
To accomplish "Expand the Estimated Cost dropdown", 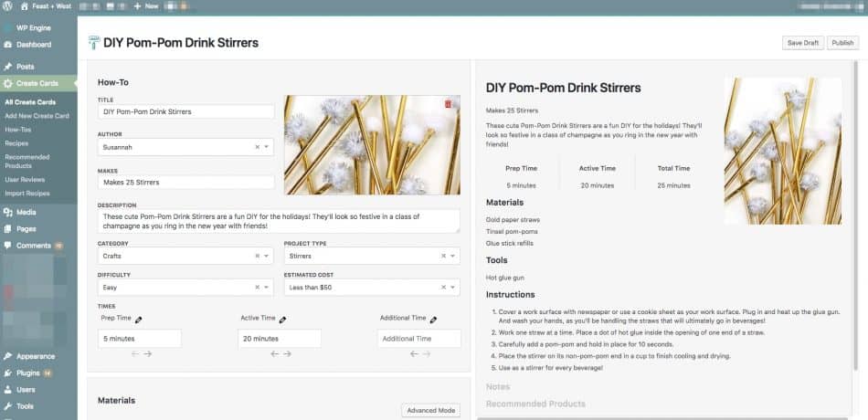I will [453, 288].
